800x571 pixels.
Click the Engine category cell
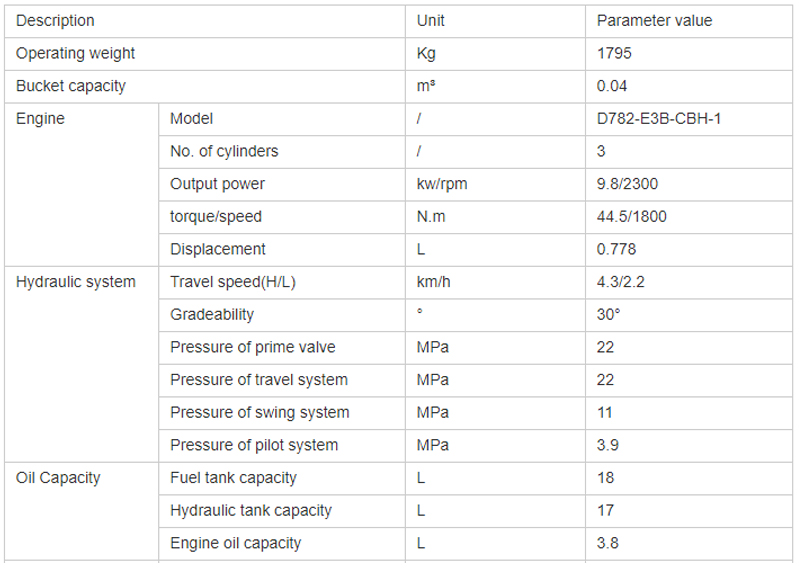(x=82, y=184)
